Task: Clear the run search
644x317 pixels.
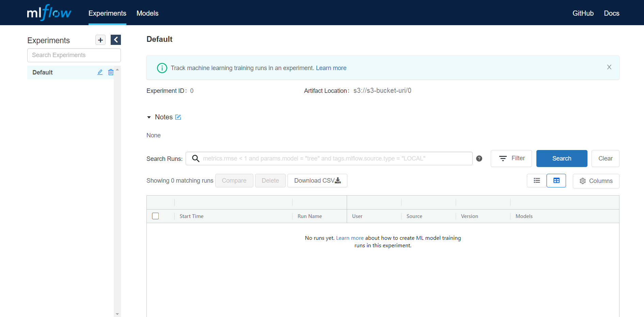Action: coord(606,158)
